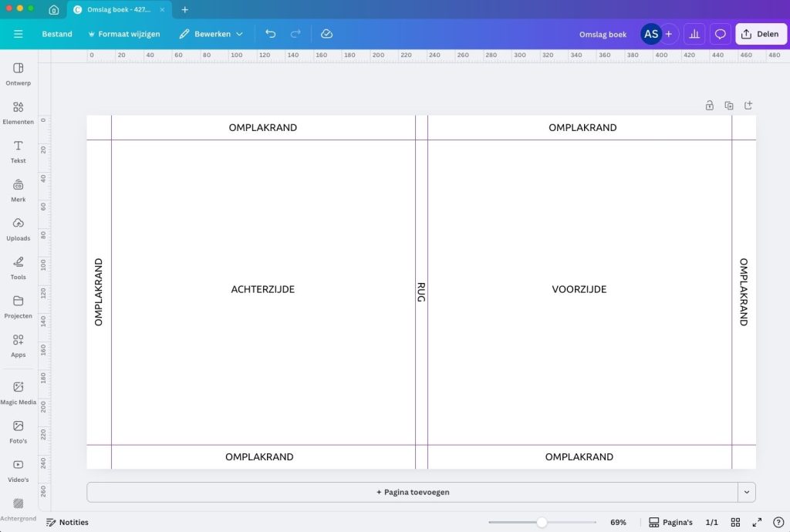Open the Merk brand panel
This screenshot has height=532, width=790.
point(19,190)
